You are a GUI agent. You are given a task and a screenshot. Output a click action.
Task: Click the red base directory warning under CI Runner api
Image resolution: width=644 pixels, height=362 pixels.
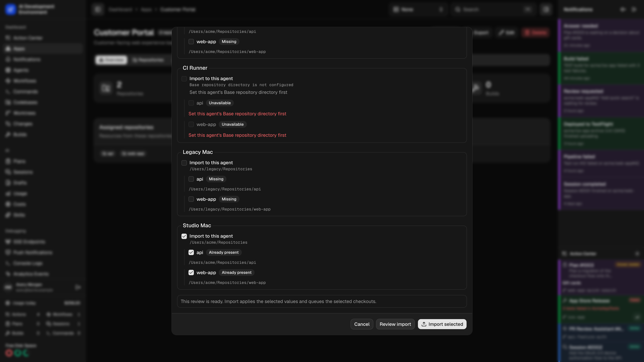237,114
